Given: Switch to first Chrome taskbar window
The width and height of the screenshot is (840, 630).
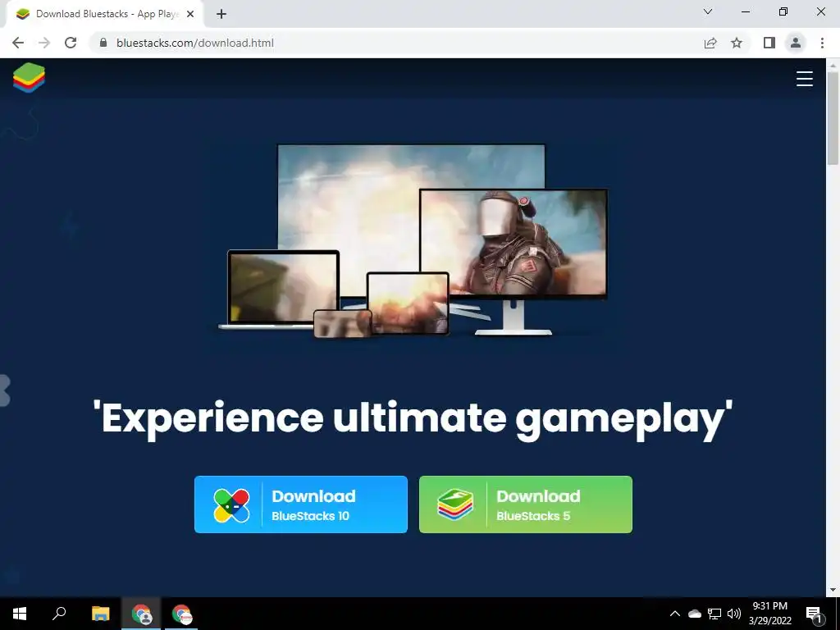Looking at the screenshot, I should pyautogui.click(x=141, y=614).
